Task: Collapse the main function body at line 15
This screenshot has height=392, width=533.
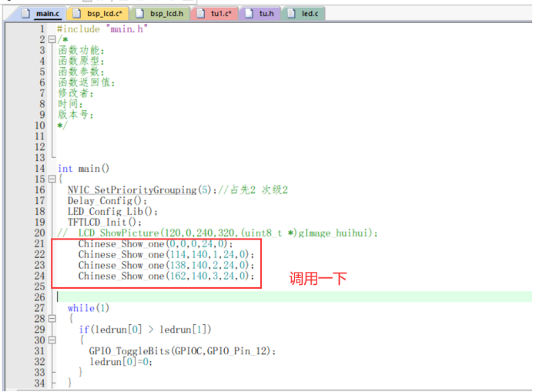Action: pyautogui.click(x=52, y=179)
